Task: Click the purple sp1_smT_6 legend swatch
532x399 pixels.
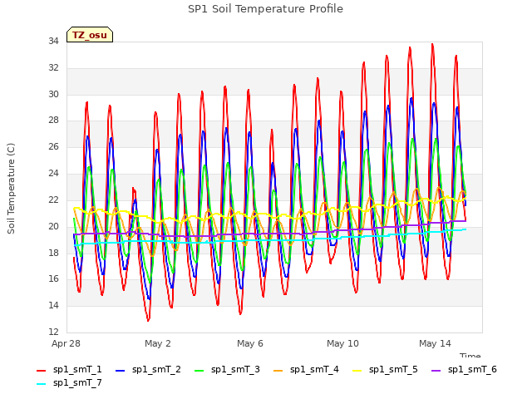Action: (x=436, y=371)
